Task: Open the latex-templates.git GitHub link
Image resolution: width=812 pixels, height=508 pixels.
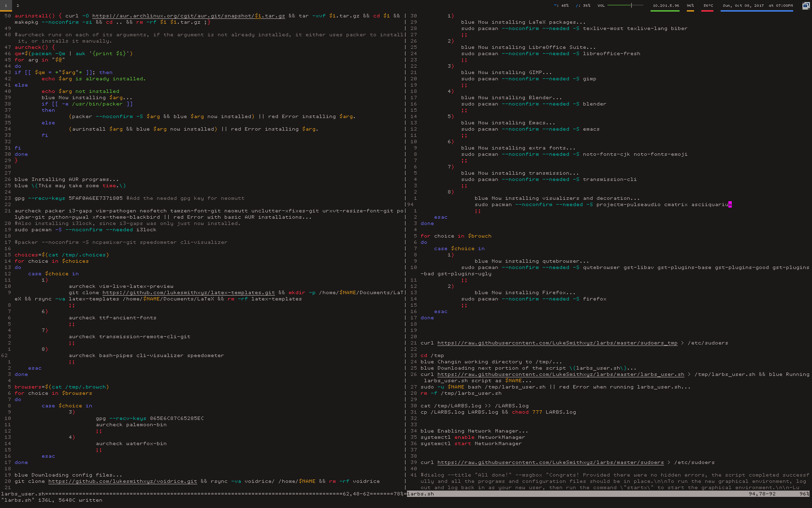Action: tap(188, 293)
